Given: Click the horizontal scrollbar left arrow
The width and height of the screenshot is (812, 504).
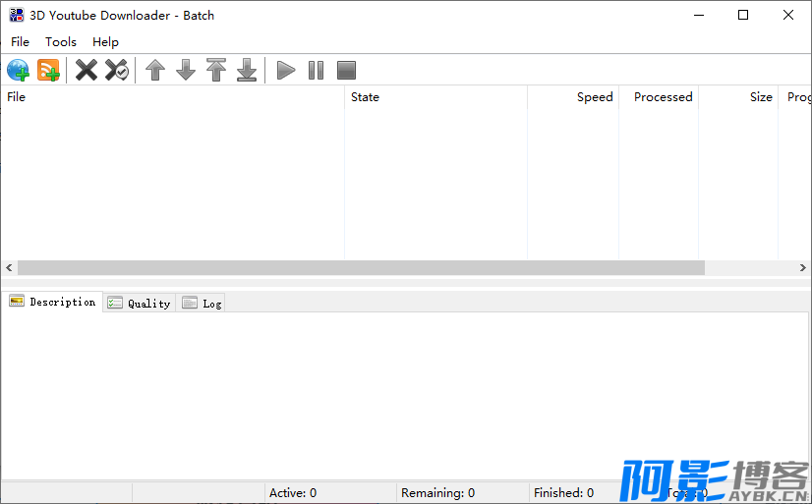Looking at the screenshot, I should pyautogui.click(x=9, y=267).
